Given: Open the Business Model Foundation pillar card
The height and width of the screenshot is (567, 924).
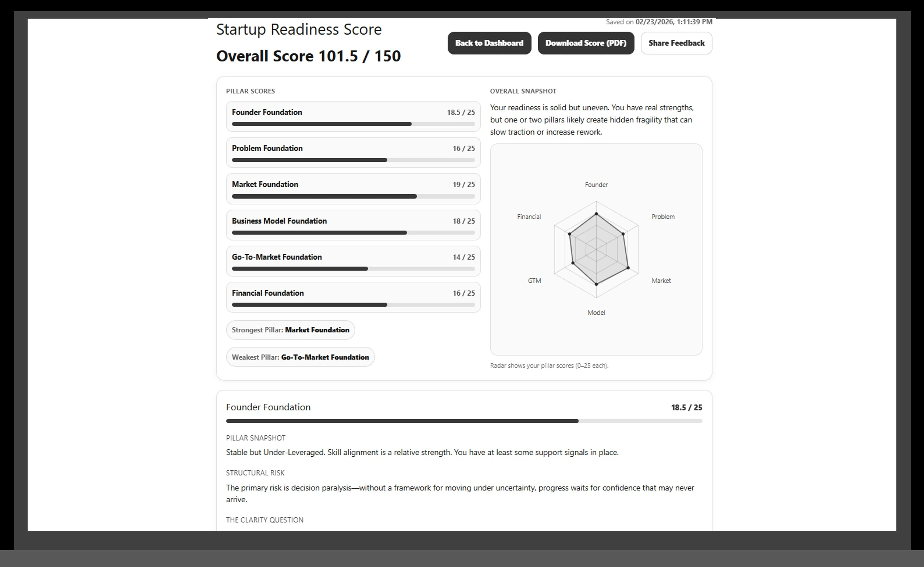Looking at the screenshot, I should (x=353, y=225).
